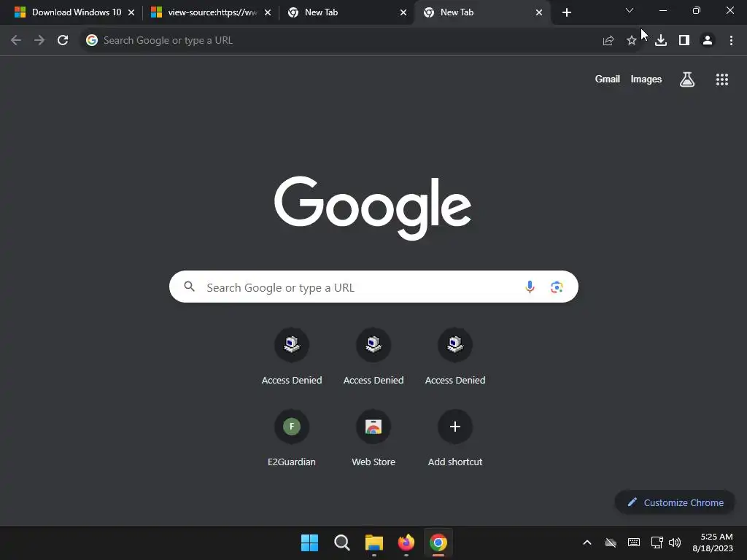The height and width of the screenshot is (560, 747).
Task: Show hidden system tray icons
Action: [x=587, y=542]
